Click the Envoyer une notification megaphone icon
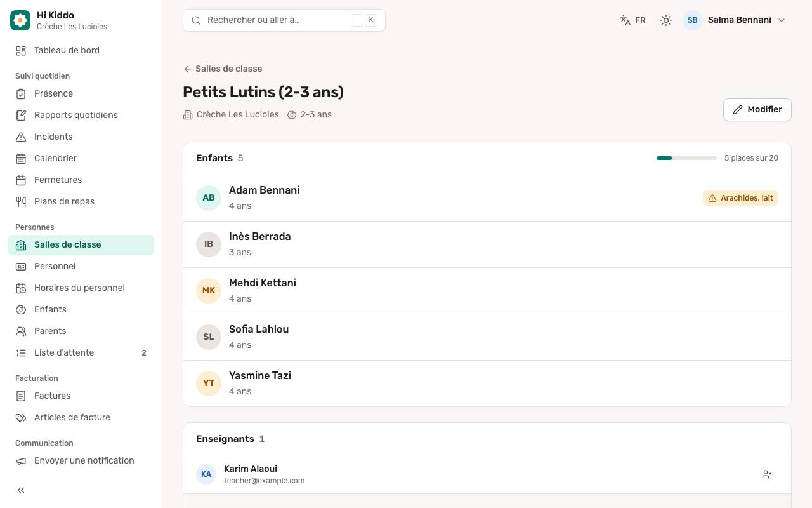Image resolution: width=812 pixels, height=508 pixels. tap(21, 461)
